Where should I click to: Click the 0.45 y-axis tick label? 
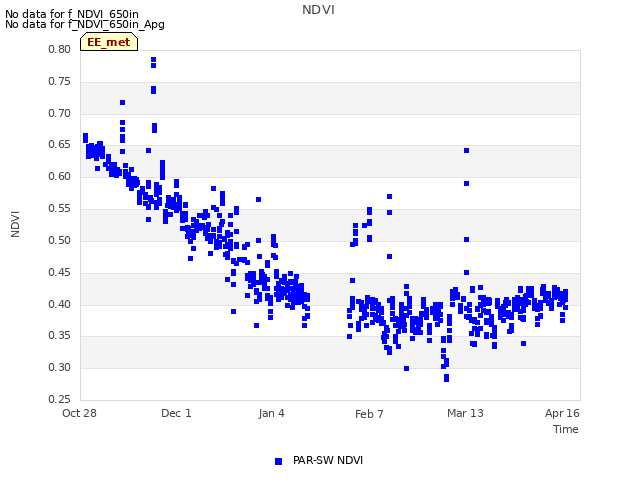[60, 272]
